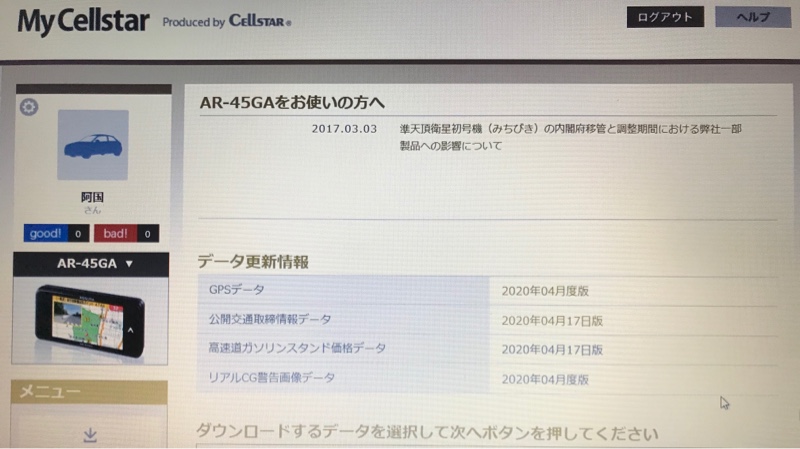Select the GPSデータ row label
This screenshot has width=800, height=449.
coord(237,290)
